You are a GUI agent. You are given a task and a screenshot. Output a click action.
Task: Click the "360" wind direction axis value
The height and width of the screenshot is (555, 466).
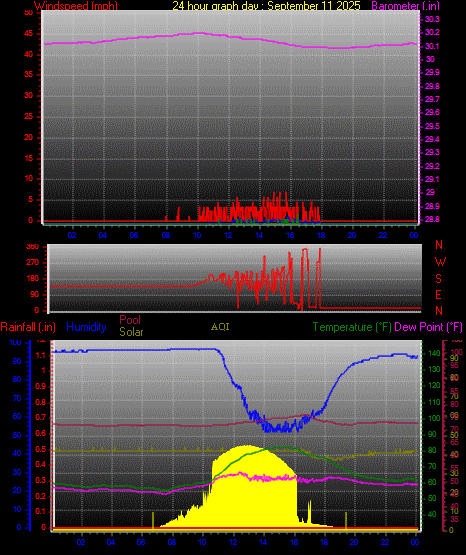click(x=33, y=247)
